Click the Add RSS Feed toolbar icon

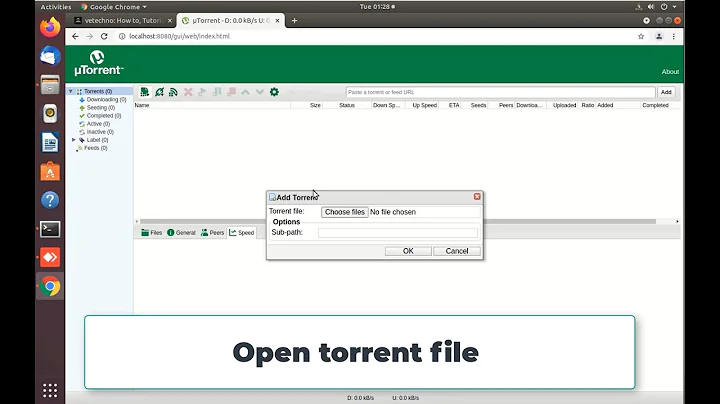point(173,92)
